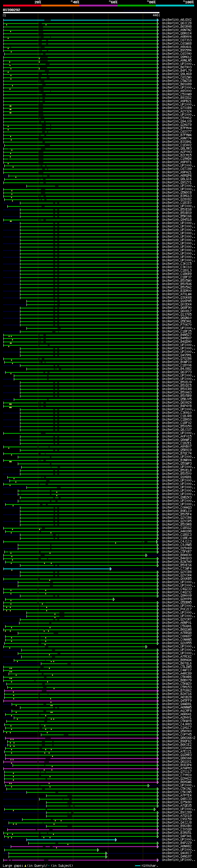Select hit label UniRef100_B6T903
This screenshot has height=868, width=197.
coord(176,67)
